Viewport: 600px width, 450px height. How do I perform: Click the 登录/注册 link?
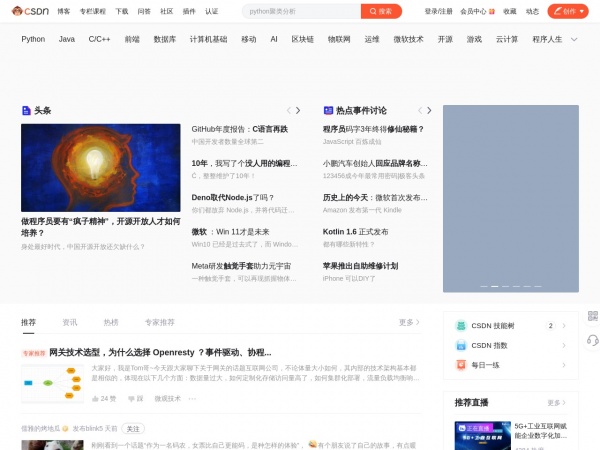pyautogui.click(x=438, y=11)
